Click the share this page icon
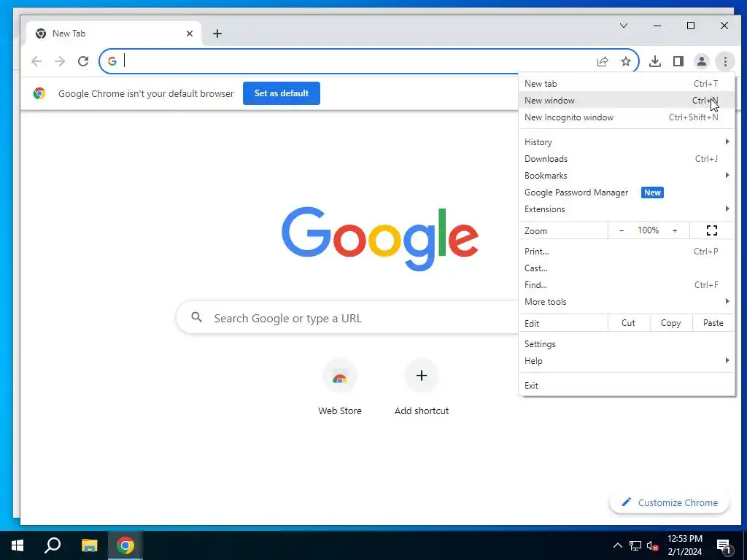The image size is (747, 560). (x=603, y=61)
